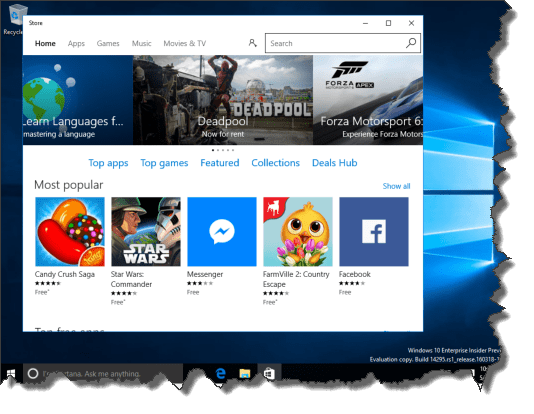Show all Most popular apps
Screen dimensions: 534x414
point(396,186)
